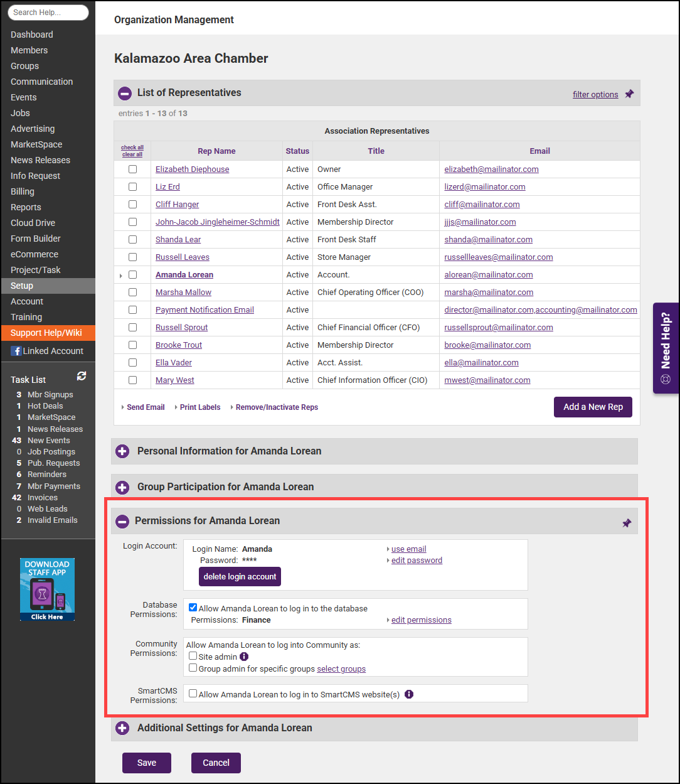Screen dimensions: 680x784
Task: Go to Support Help/Wiki in the sidebar
Action: click(x=46, y=333)
